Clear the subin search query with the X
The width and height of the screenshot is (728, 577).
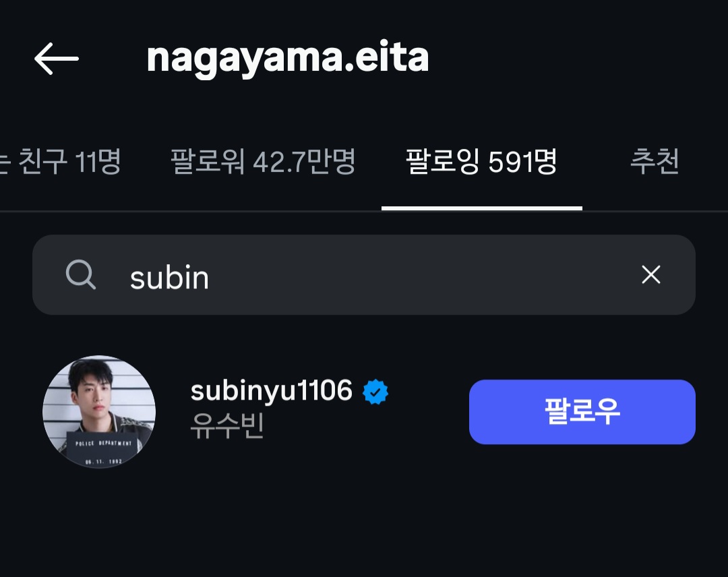pyautogui.click(x=650, y=275)
